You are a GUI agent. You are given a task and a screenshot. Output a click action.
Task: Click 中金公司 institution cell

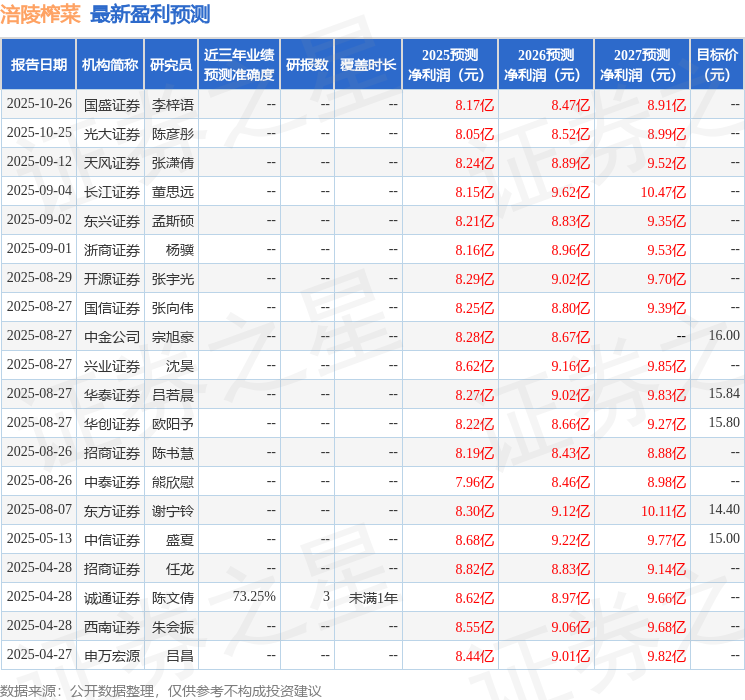pos(112,337)
